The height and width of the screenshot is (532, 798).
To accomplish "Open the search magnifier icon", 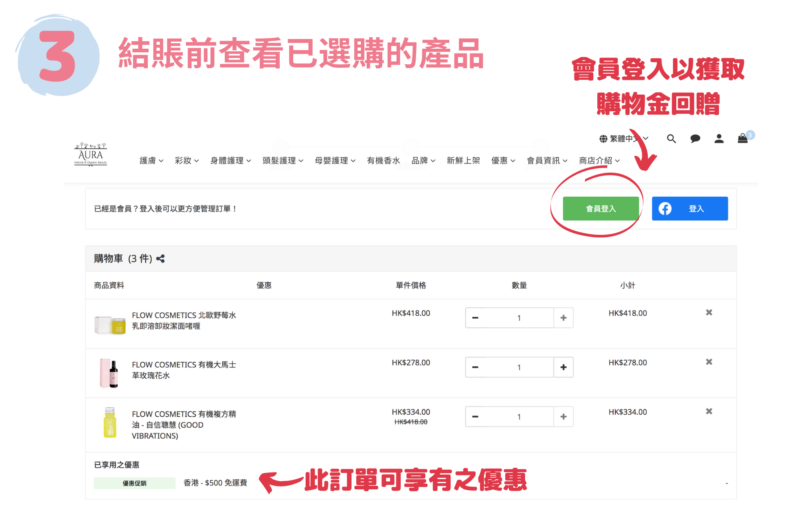I will point(671,138).
